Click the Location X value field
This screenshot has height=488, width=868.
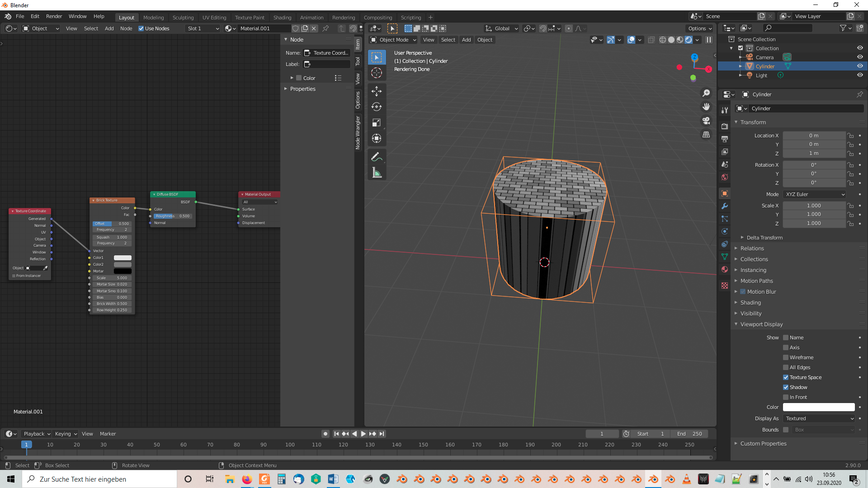click(813, 136)
